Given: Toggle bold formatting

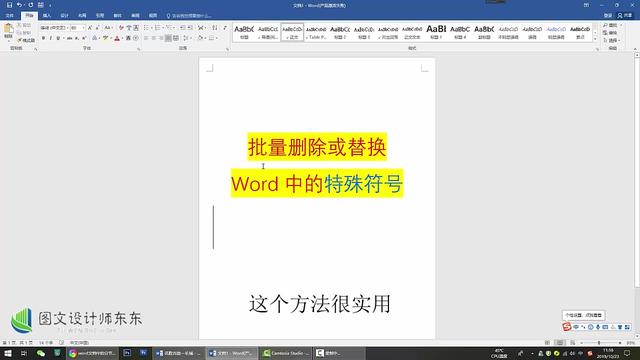Looking at the screenshot, I should coord(43,38).
